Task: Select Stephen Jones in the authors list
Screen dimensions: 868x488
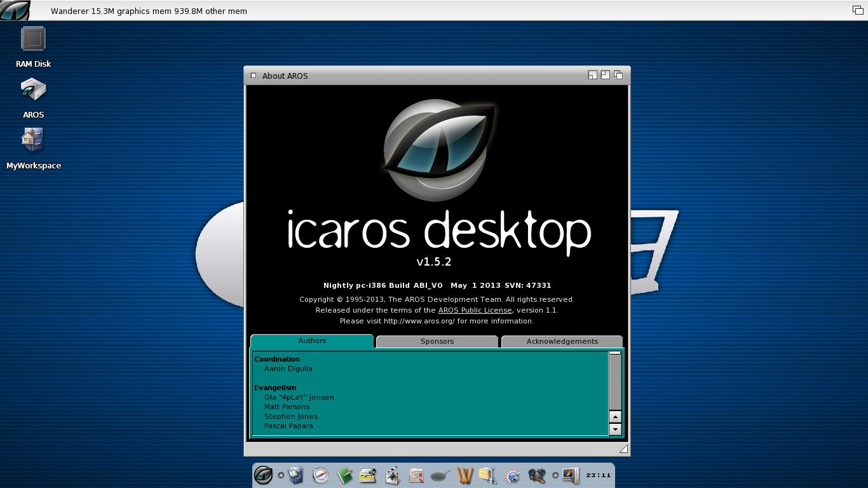Action: pyautogui.click(x=291, y=416)
